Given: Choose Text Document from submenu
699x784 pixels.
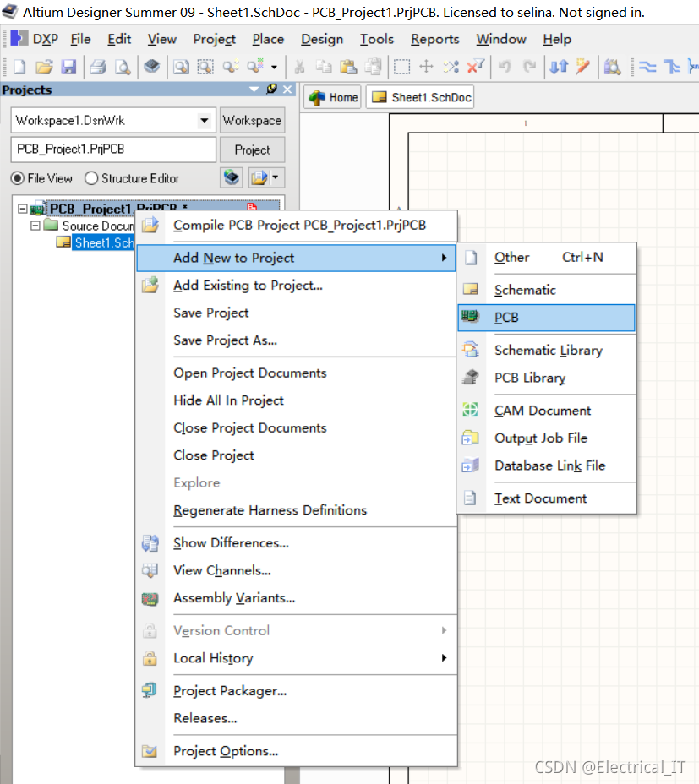Looking at the screenshot, I should 546,498.
